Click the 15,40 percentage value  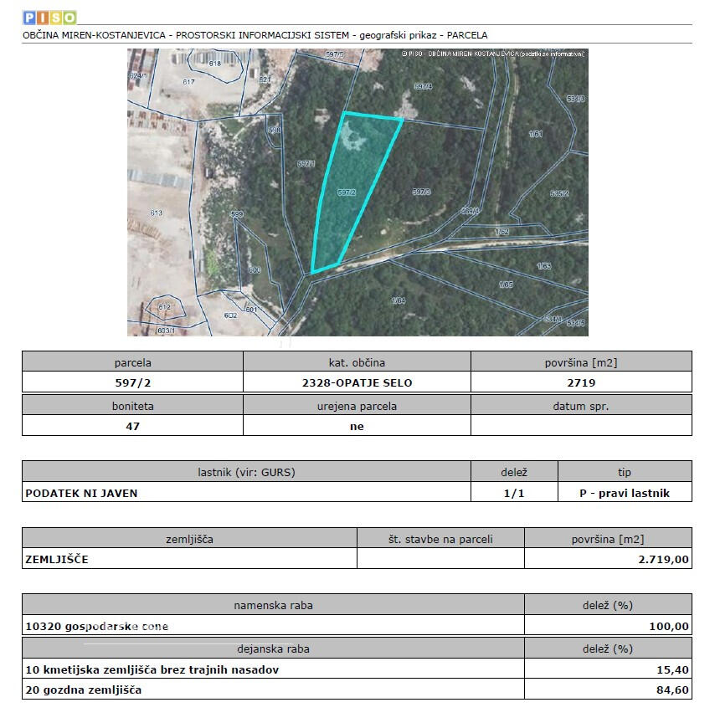click(673, 669)
